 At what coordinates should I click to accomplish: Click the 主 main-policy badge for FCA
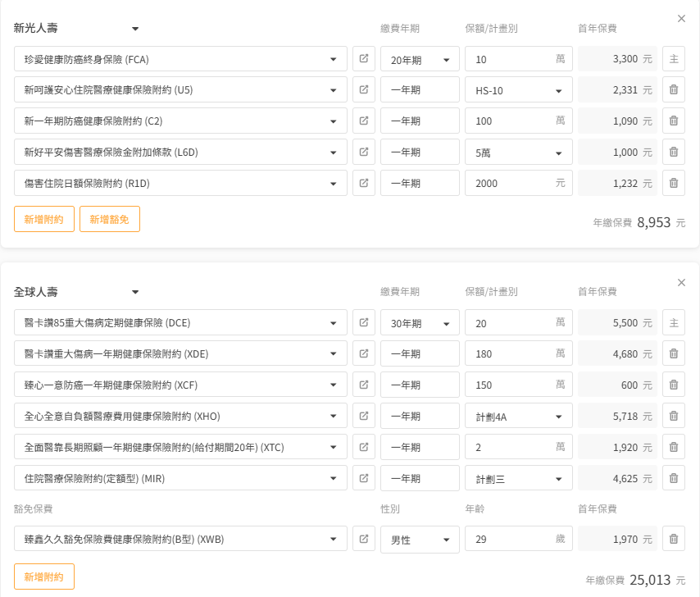674,58
